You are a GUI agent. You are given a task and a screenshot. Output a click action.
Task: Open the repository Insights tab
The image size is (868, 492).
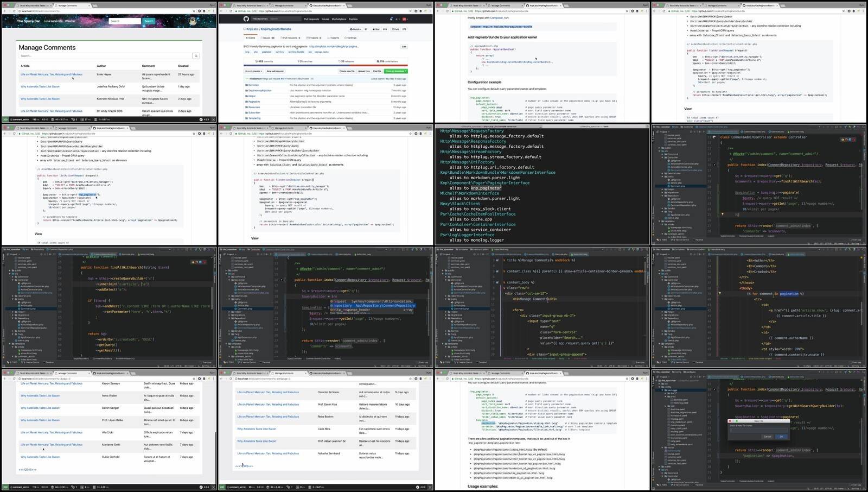[334, 38]
